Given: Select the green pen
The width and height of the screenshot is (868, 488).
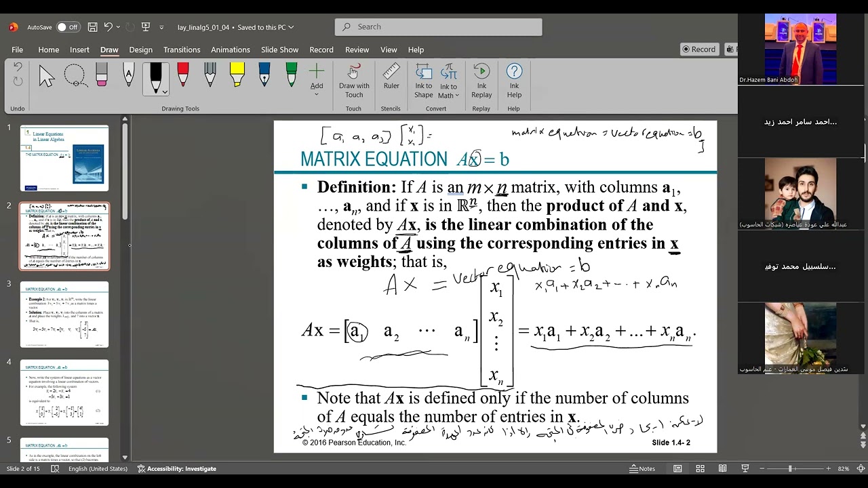Looking at the screenshot, I should pos(292,75).
